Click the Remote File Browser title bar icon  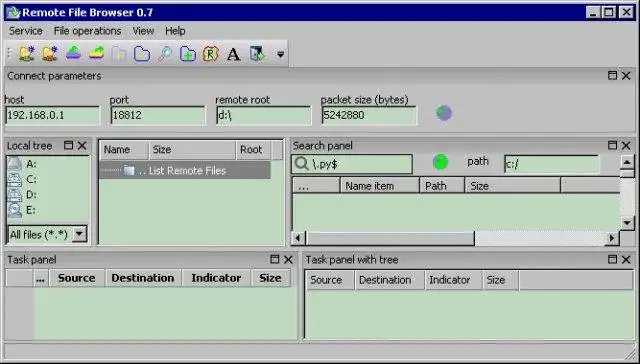(x=13, y=12)
